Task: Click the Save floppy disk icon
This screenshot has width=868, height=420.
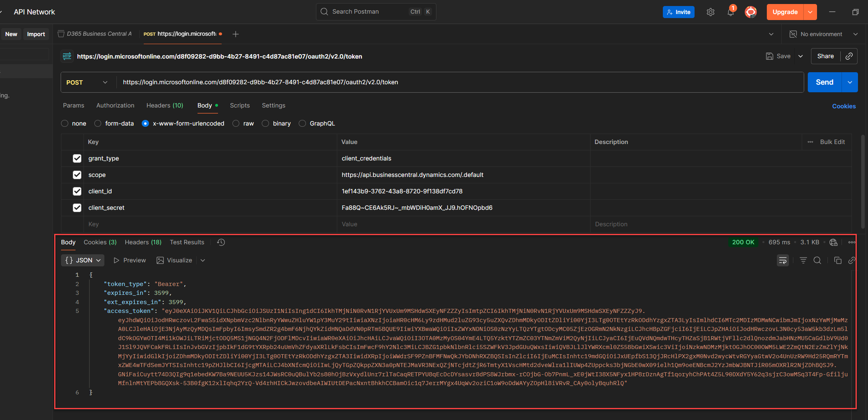Action: 769,56
